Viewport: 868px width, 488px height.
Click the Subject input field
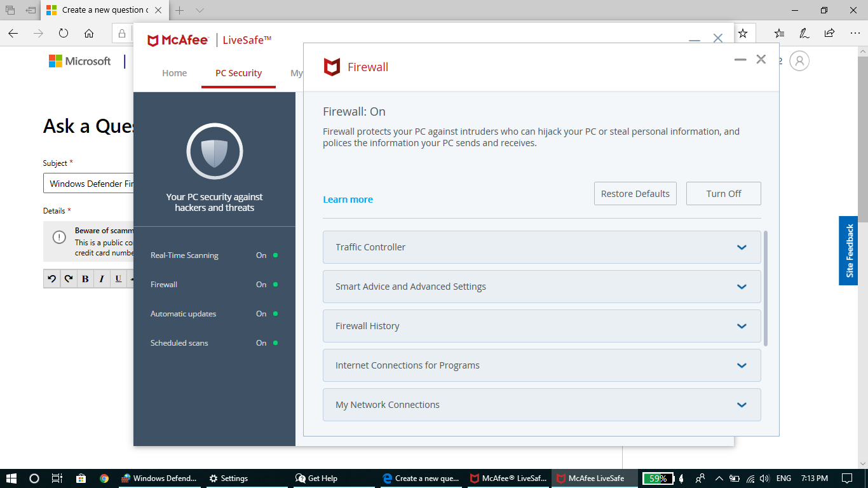pos(88,184)
